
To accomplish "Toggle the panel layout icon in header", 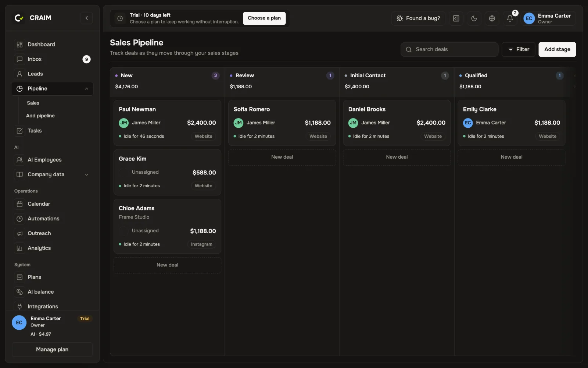I will (456, 18).
